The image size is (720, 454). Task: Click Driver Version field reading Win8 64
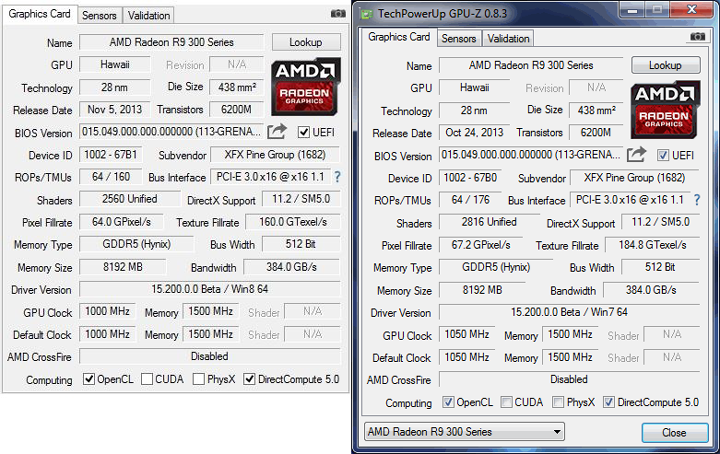(x=210, y=289)
